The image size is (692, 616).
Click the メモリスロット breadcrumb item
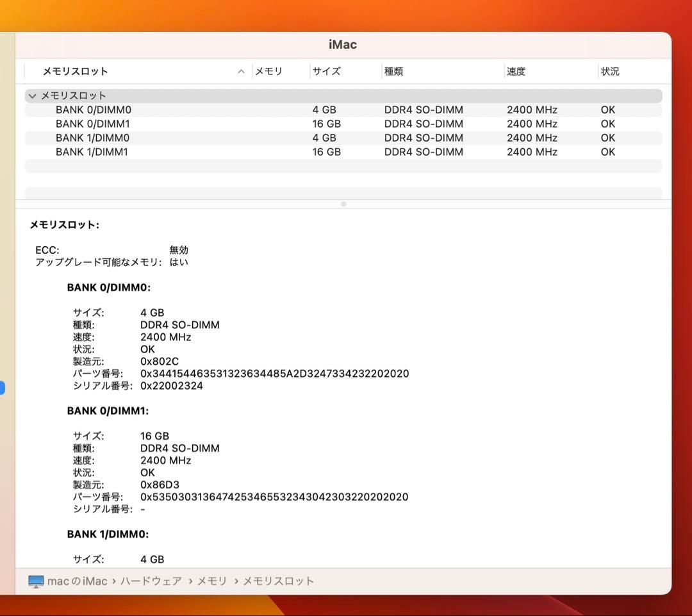(x=278, y=580)
